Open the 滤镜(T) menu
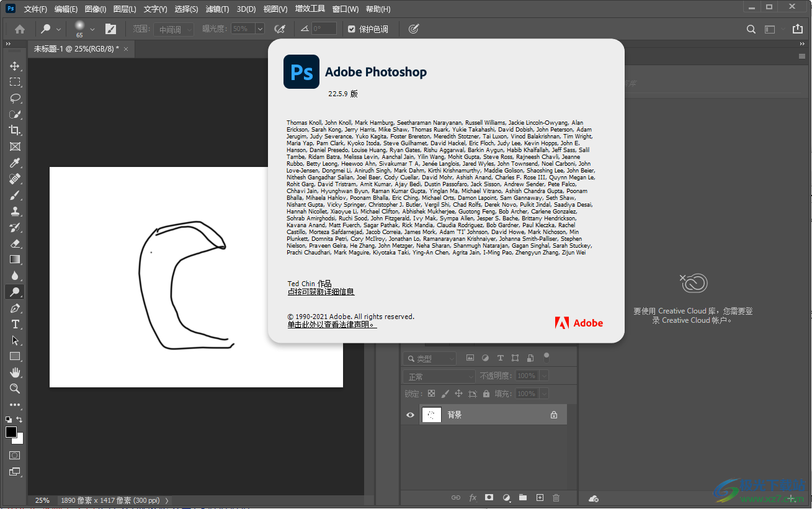 tap(217, 9)
